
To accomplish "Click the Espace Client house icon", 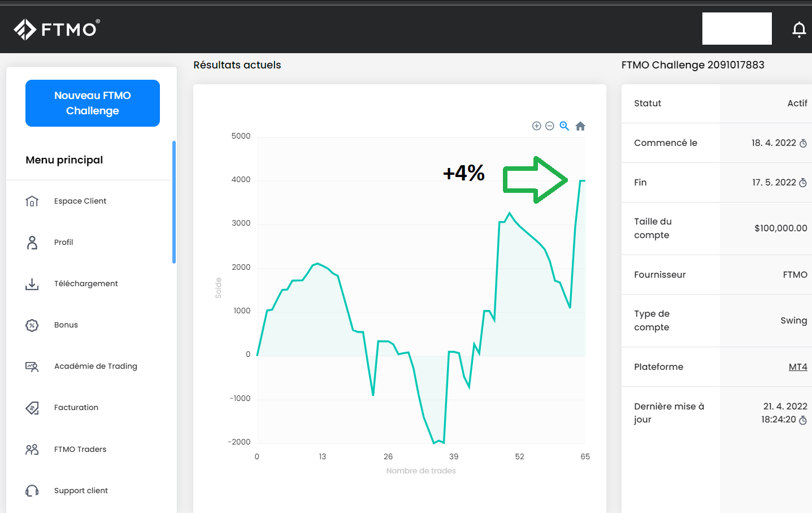I will tap(32, 201).
